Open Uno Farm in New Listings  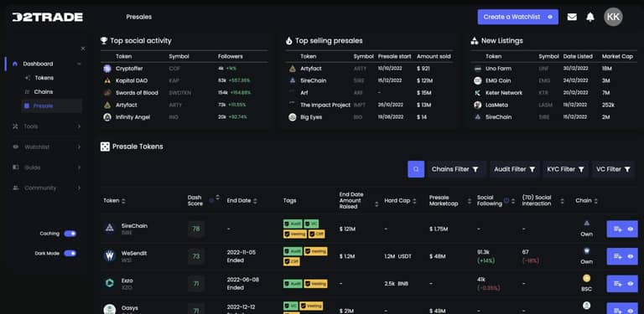pyautogui.click(x=498, y=69)
